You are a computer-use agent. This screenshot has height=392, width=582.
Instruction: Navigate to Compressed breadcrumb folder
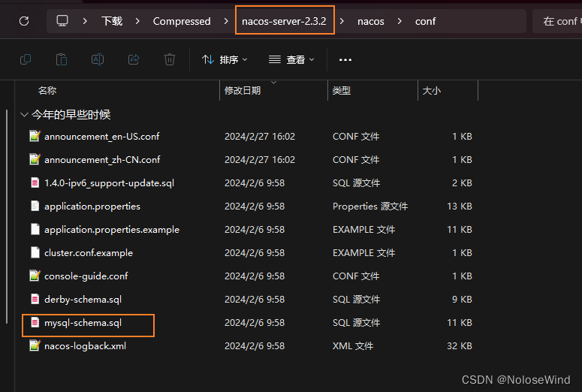182,21
